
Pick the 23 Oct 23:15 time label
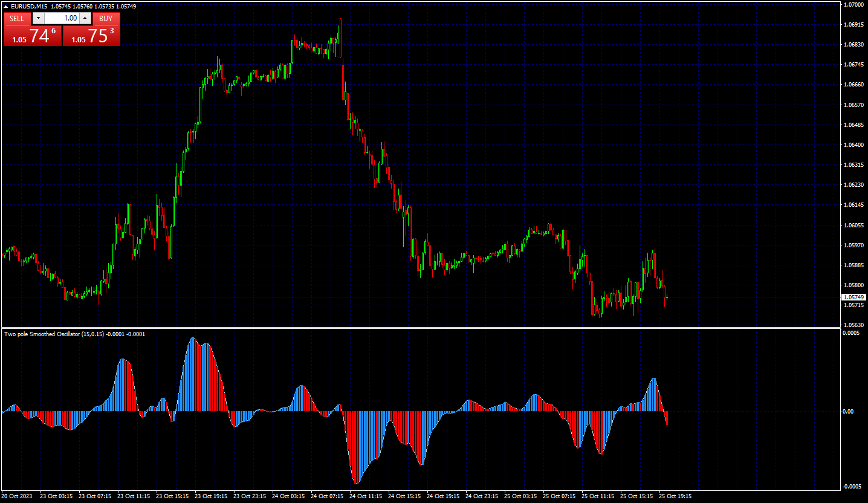(x=250, y=496)
